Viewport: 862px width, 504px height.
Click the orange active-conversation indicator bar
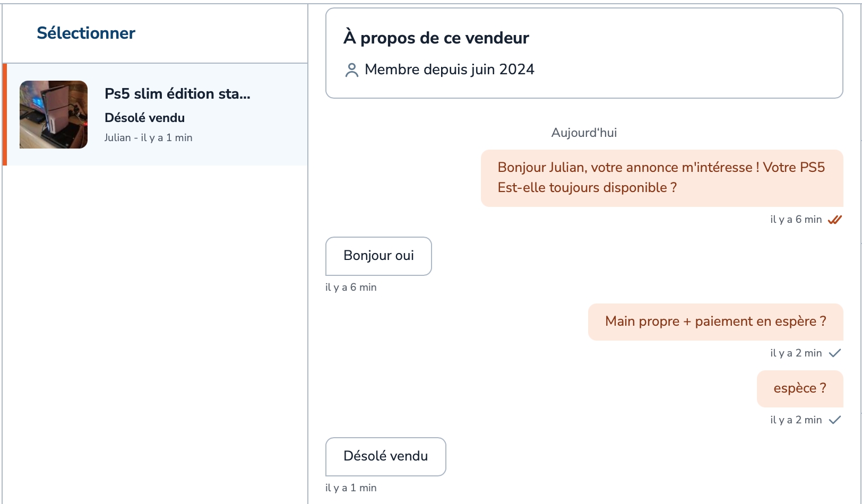[x=5, y=115]
